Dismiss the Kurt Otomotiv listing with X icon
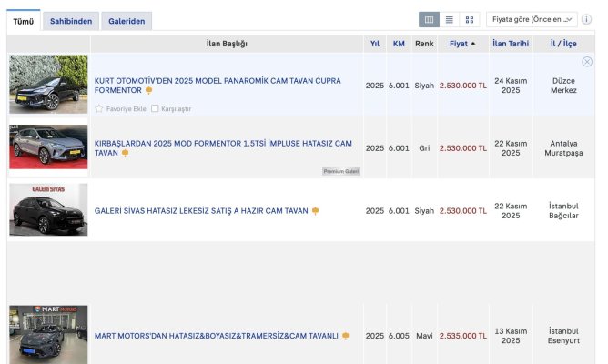The height and width of the screenshot is (364, 608). coord(587,62)
